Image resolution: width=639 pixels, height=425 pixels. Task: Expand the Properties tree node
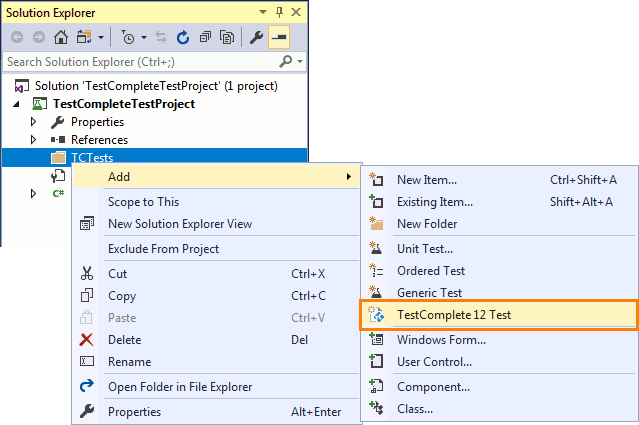click(34, 122)
